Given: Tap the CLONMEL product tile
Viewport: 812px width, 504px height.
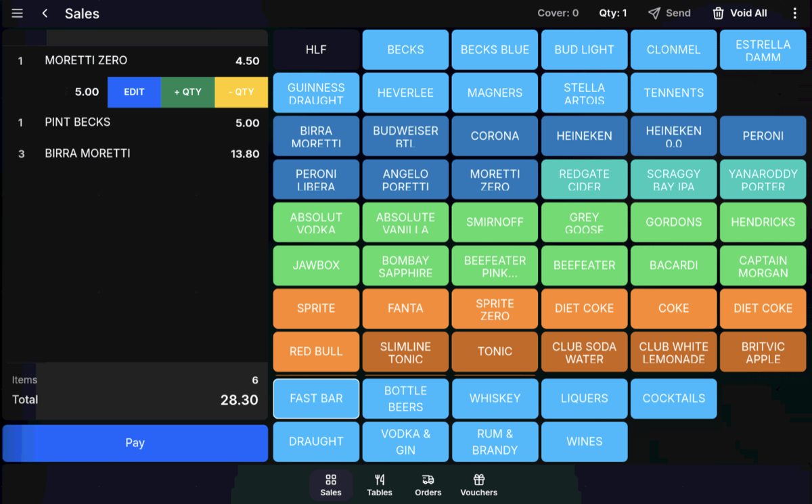Looking at the screenshot, I should 673,50.
